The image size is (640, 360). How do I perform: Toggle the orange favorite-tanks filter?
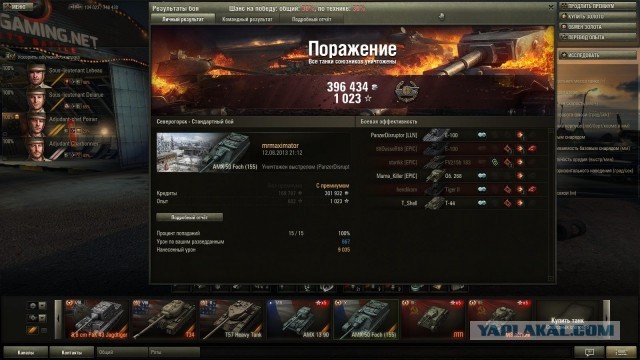click(33, 330)
